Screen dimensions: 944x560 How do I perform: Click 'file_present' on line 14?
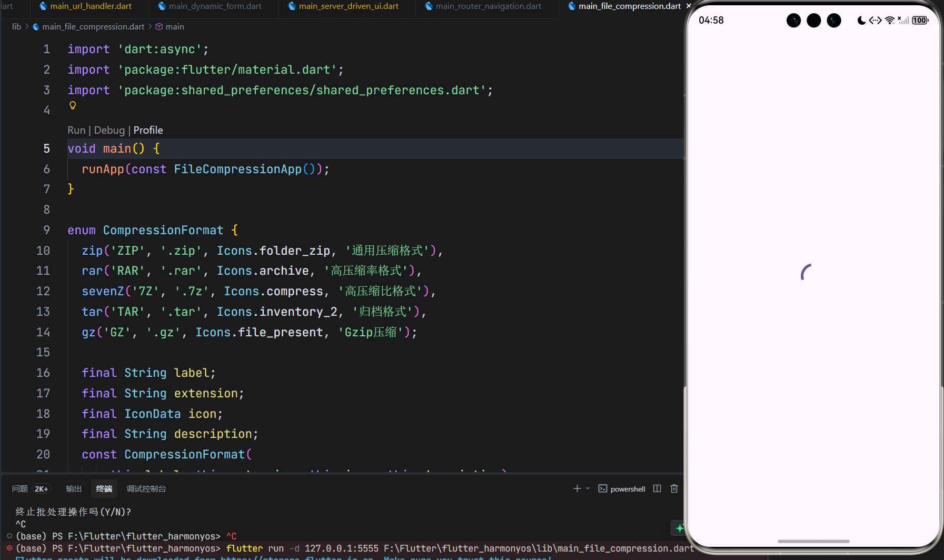click(281, 333)
